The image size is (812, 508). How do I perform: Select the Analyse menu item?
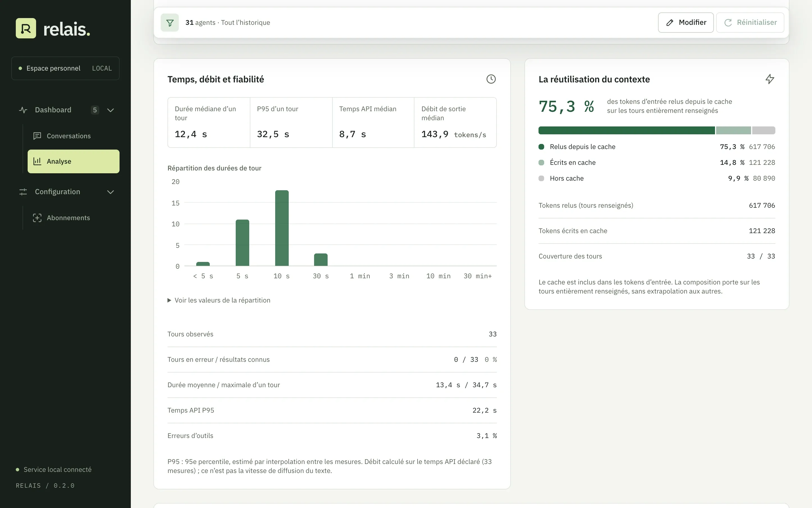(x=74, y=161)
